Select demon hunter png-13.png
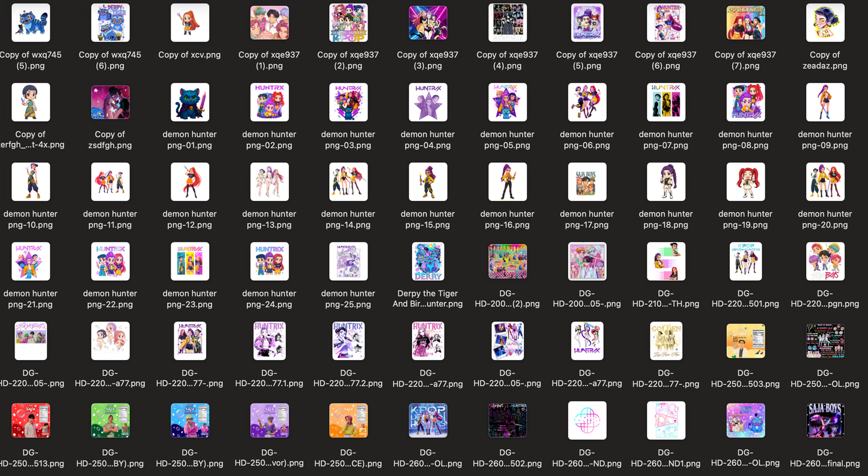This screenshot has width=868, height=476. (x=269, y=181)
